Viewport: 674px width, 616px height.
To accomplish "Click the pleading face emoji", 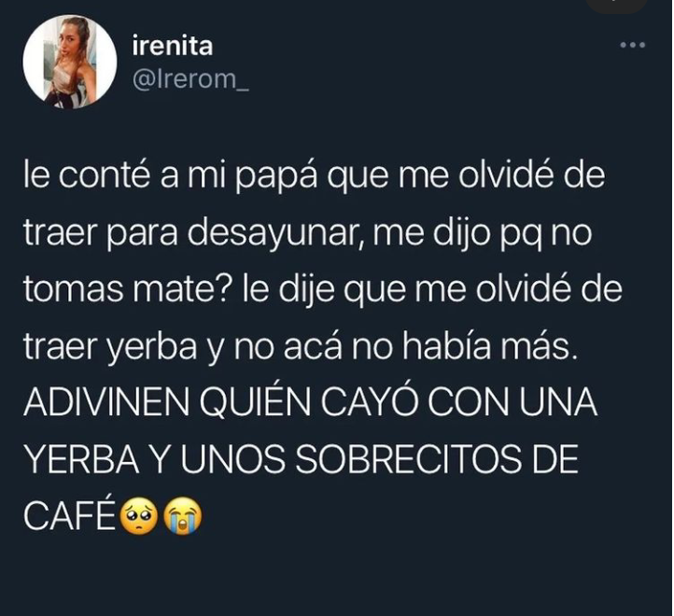I will 139,515.
